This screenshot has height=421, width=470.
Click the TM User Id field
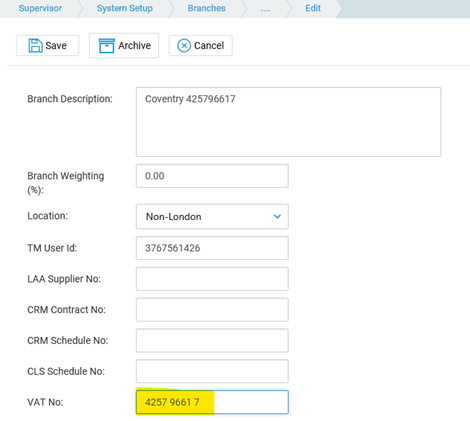(x=212, y=248)
